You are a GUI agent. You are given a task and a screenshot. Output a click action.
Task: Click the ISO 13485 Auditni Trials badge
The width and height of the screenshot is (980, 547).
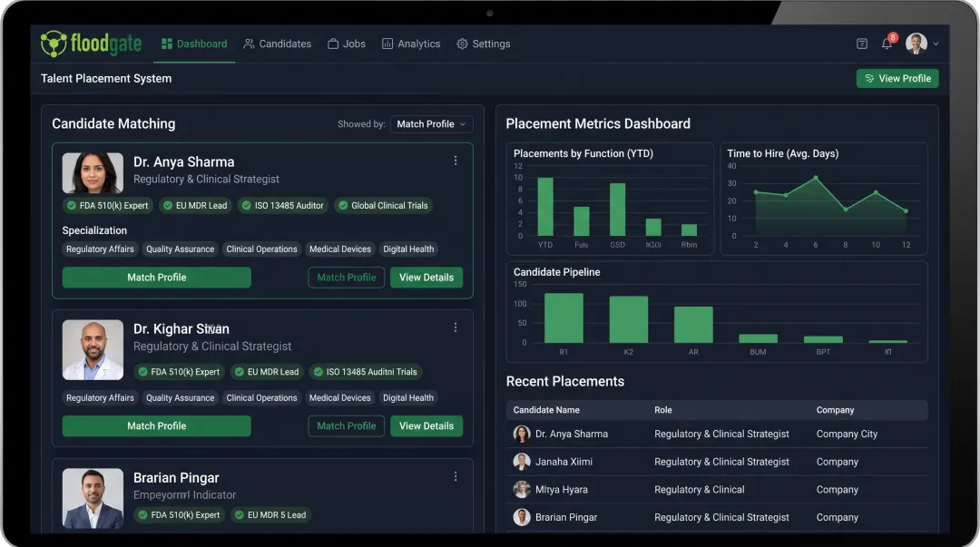click(365, 372)
